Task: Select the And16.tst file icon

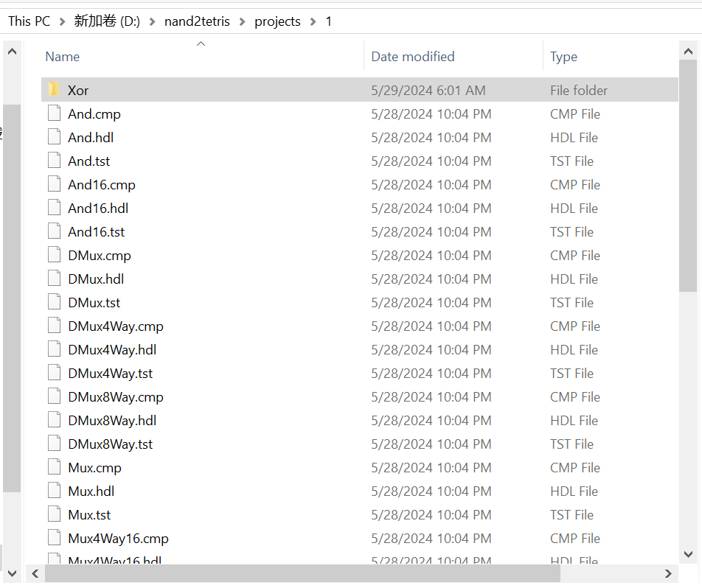Action: [x=53, y=231]
